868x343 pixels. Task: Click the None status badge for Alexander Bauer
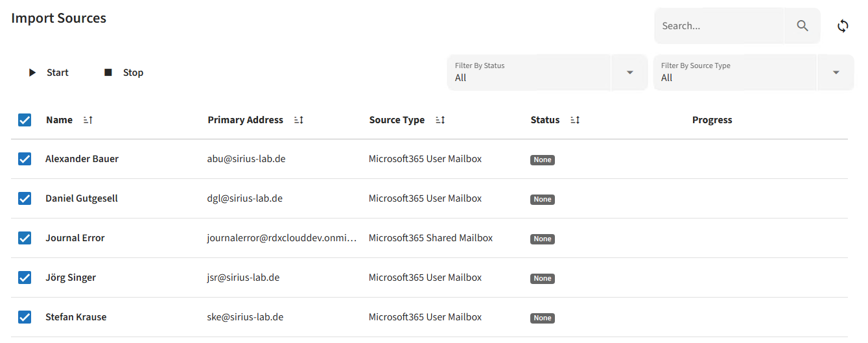coord(543,160)
